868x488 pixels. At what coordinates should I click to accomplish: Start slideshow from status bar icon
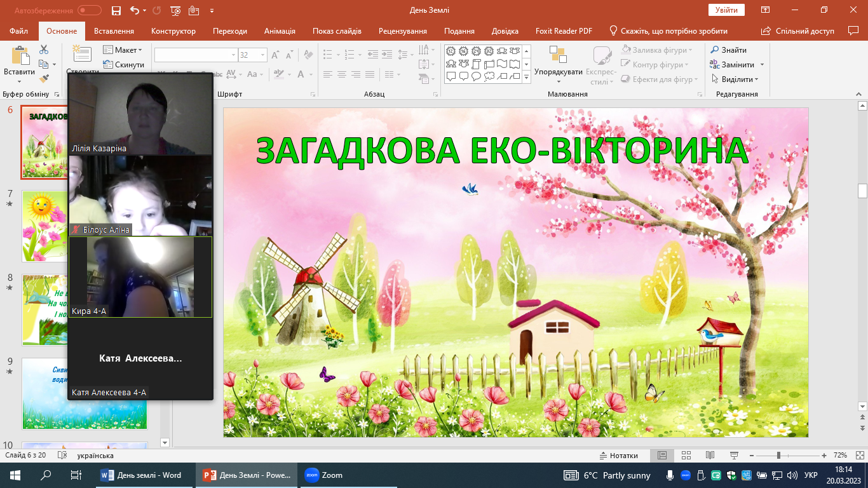[x=734, y=456]
